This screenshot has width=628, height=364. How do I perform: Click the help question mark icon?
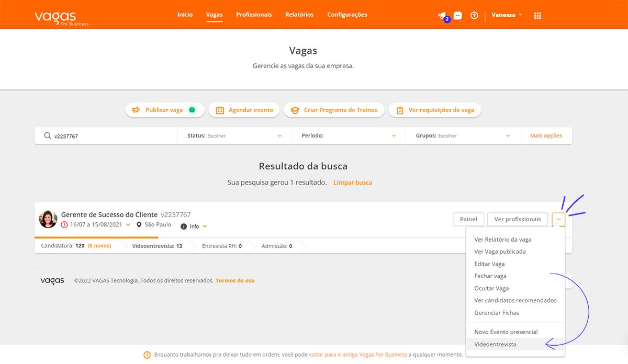pos(474,15)
